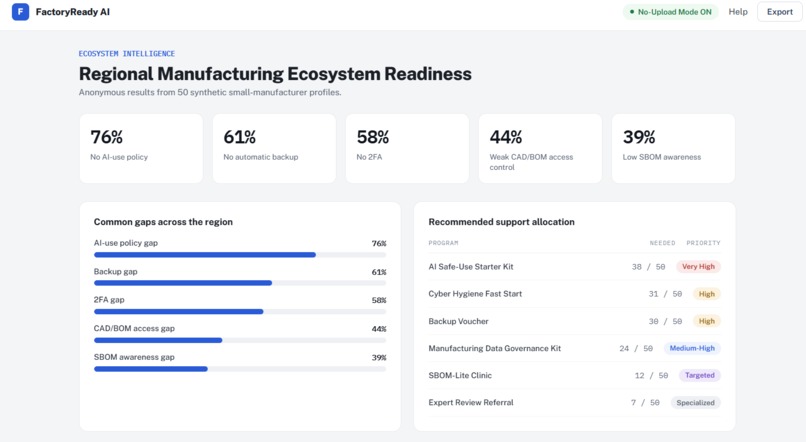
Task: Open the 39% Low SBOM awareness card
Action: pos(673,149)
